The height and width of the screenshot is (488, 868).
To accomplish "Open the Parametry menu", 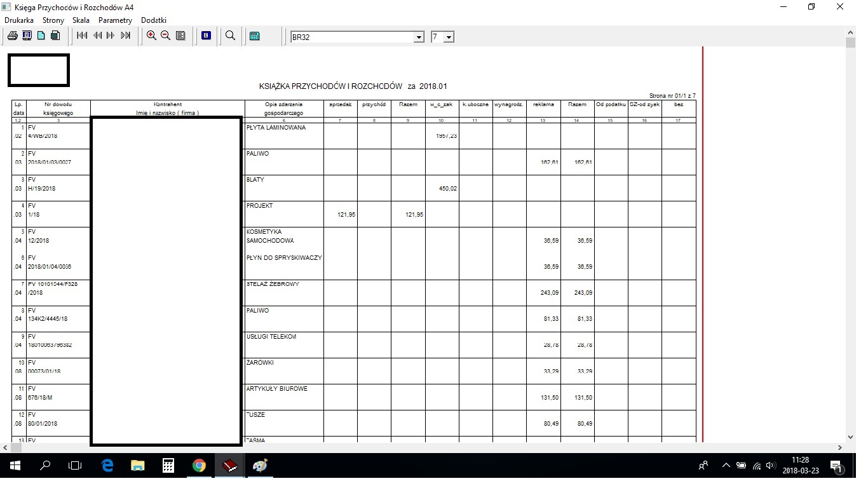I will [115, 20].
